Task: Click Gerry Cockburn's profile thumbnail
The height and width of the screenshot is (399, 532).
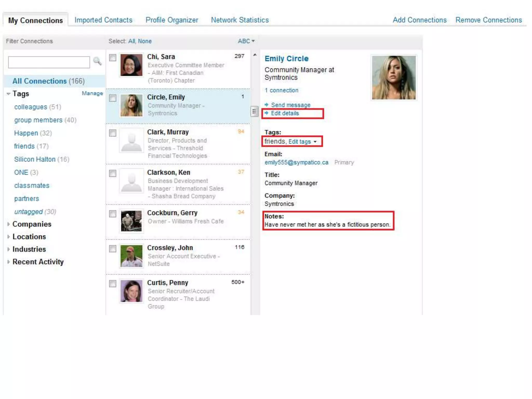Action: [x=131, y=221]
